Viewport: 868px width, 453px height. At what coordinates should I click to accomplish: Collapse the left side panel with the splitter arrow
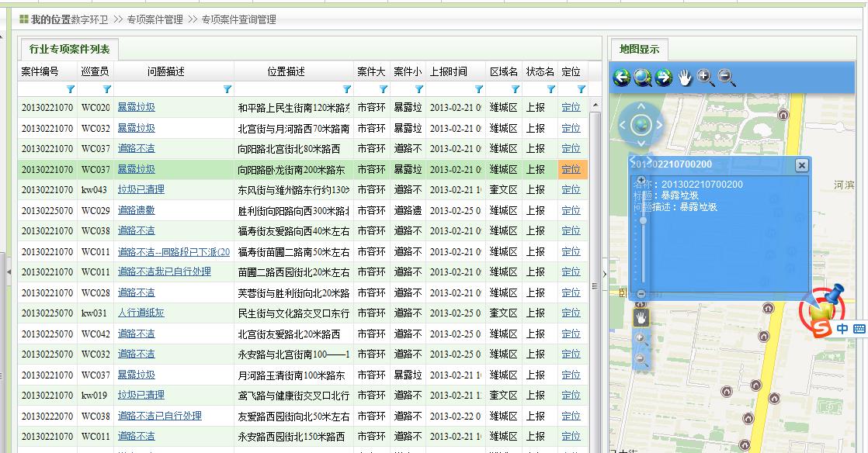pyautogui.click(x=9, y=272)
